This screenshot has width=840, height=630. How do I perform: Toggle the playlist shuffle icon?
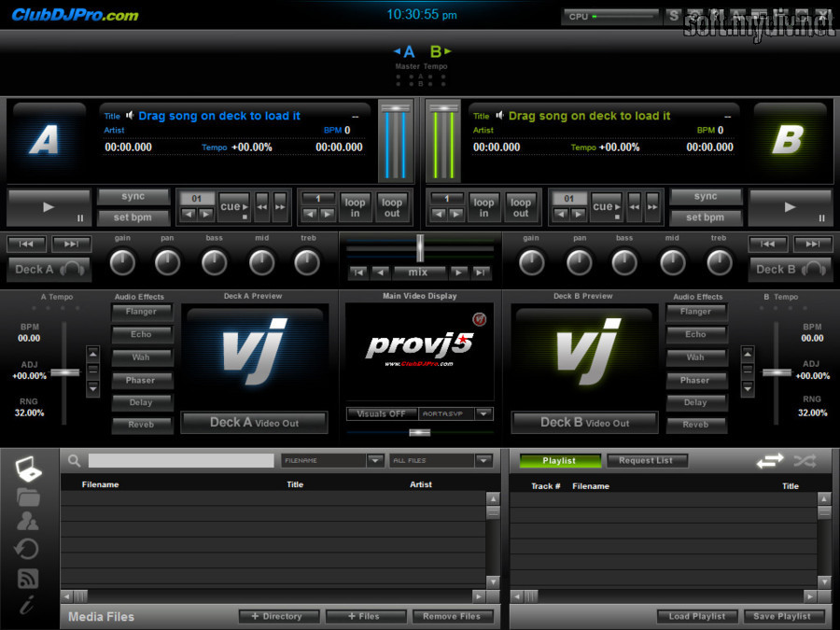(x=805, y=461)
